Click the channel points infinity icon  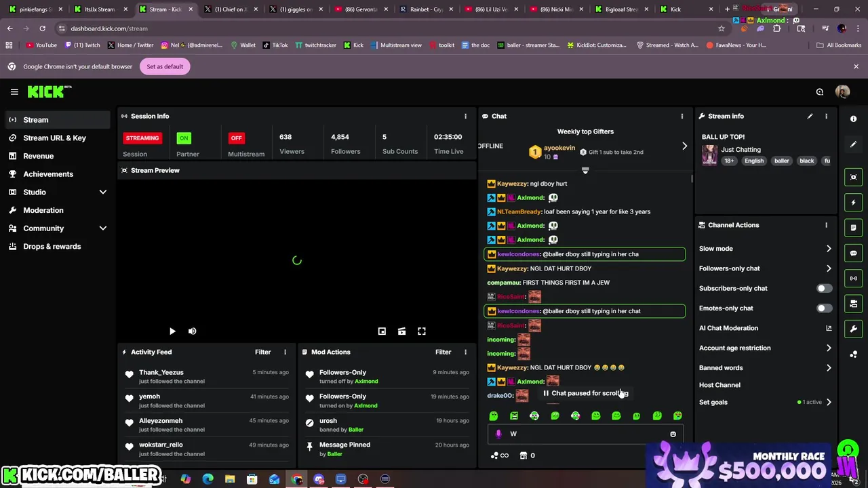(x=500, y=455)
